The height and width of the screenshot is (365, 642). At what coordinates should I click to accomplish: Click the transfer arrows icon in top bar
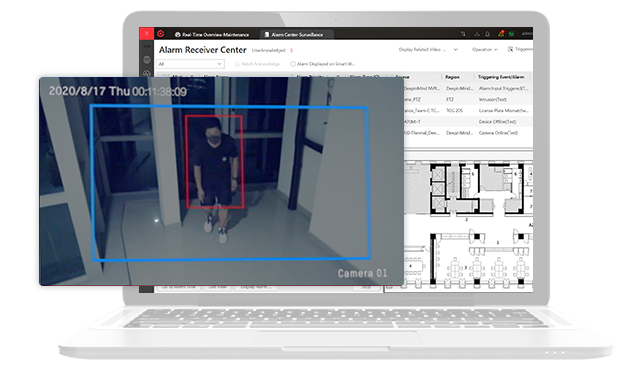(463, 34)
